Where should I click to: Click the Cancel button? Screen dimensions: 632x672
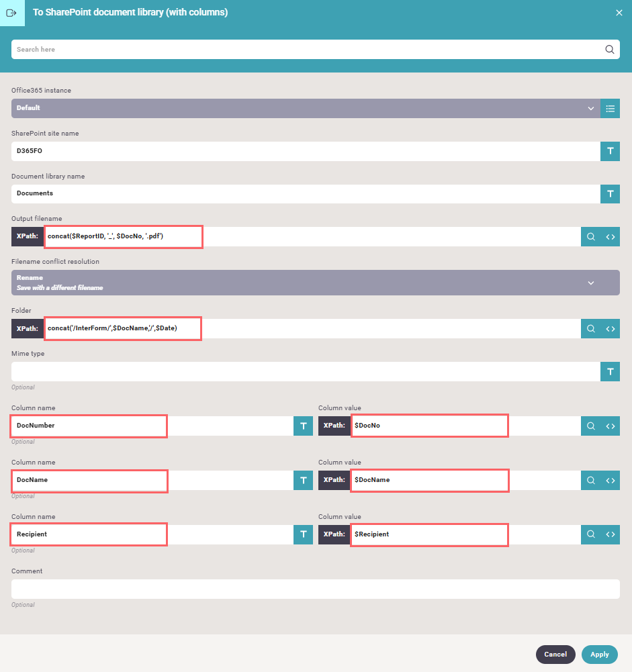pos(555,655)
